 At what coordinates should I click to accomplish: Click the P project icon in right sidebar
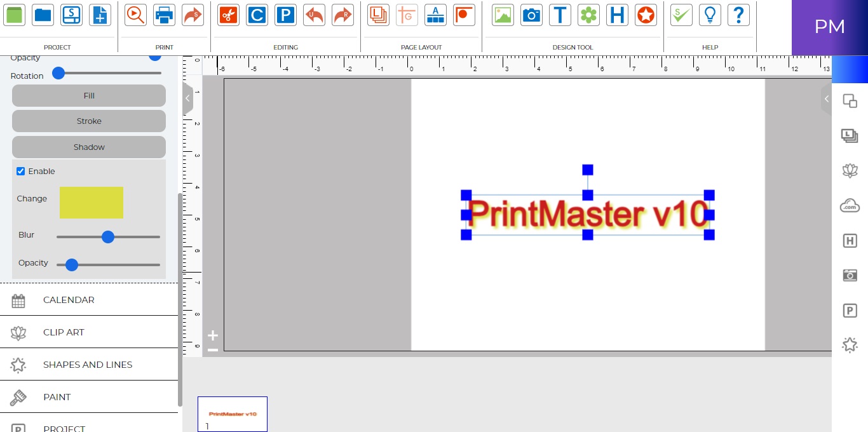tap(850, 310)
